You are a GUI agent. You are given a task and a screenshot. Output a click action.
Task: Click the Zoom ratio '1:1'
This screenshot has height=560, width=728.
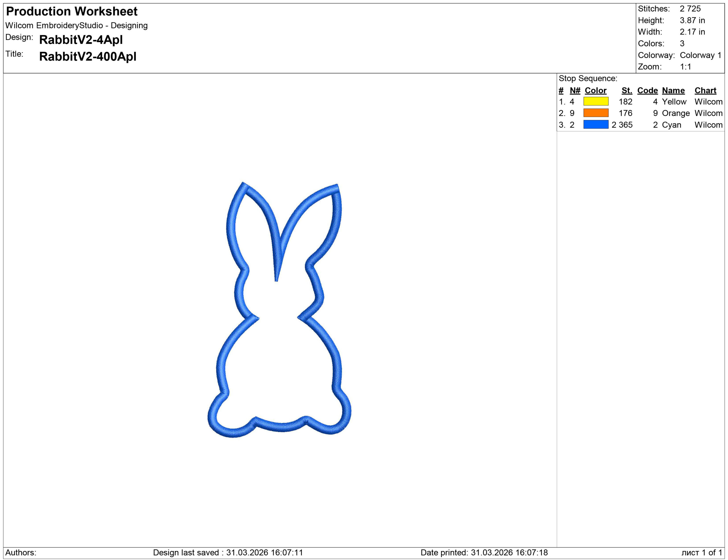click(686, 67)
